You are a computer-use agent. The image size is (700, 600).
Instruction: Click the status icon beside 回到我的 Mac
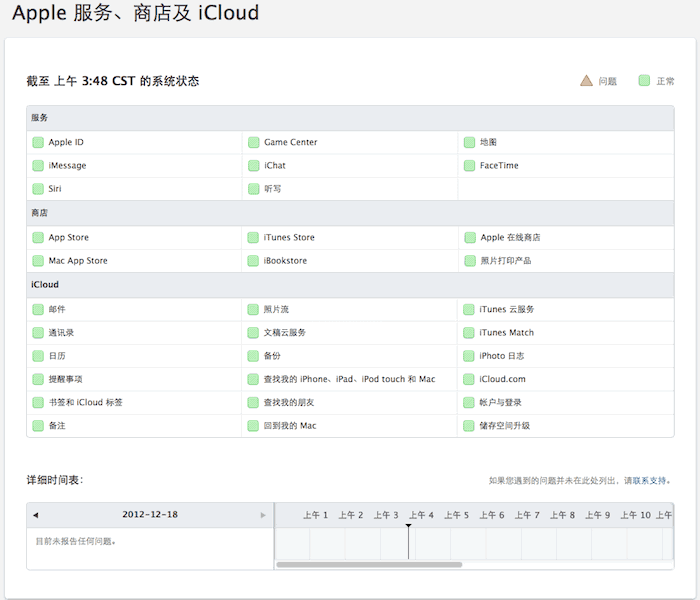click(253, 426)
